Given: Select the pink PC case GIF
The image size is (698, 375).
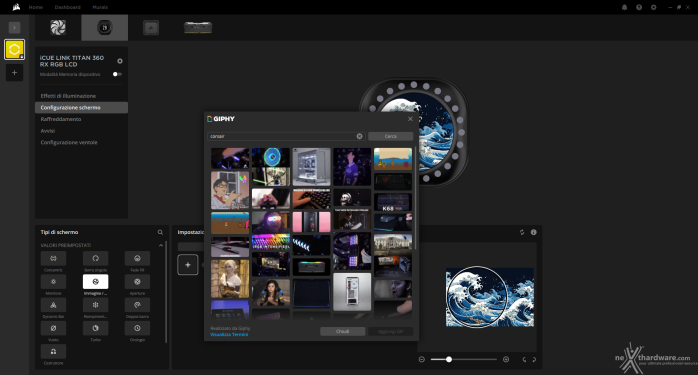Looking at the screenshot, I should tap(312, 221).
